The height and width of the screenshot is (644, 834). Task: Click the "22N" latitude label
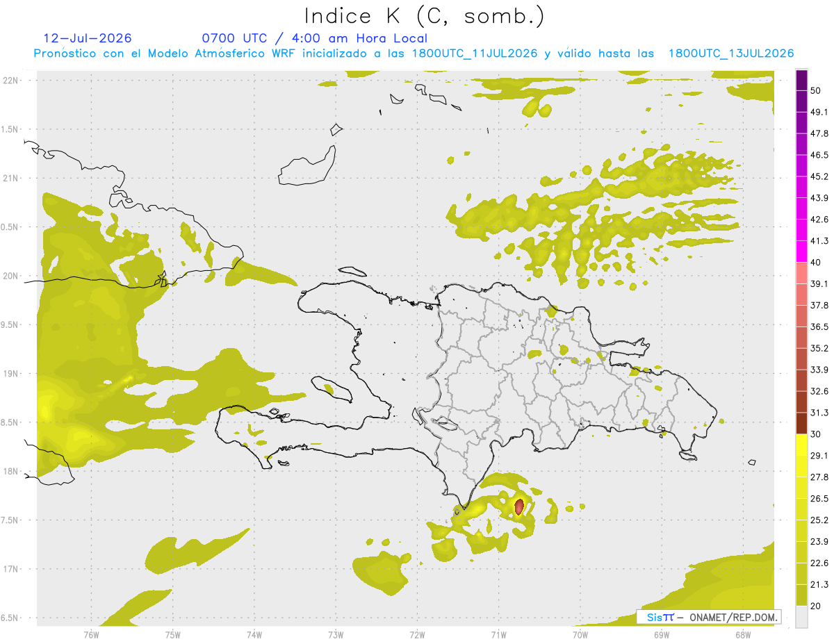pos(12,80)
